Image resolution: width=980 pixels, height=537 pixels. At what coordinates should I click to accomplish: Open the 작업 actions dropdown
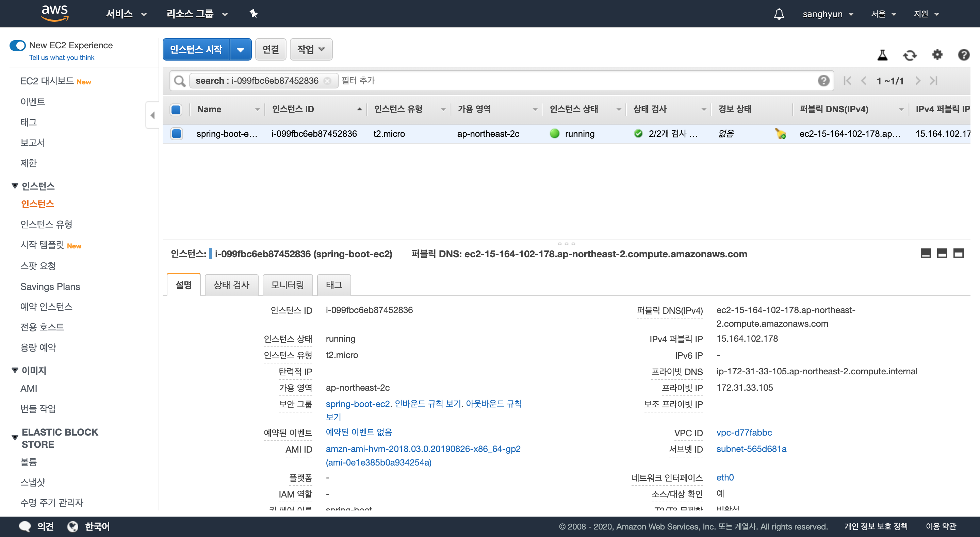click(311, 49)
